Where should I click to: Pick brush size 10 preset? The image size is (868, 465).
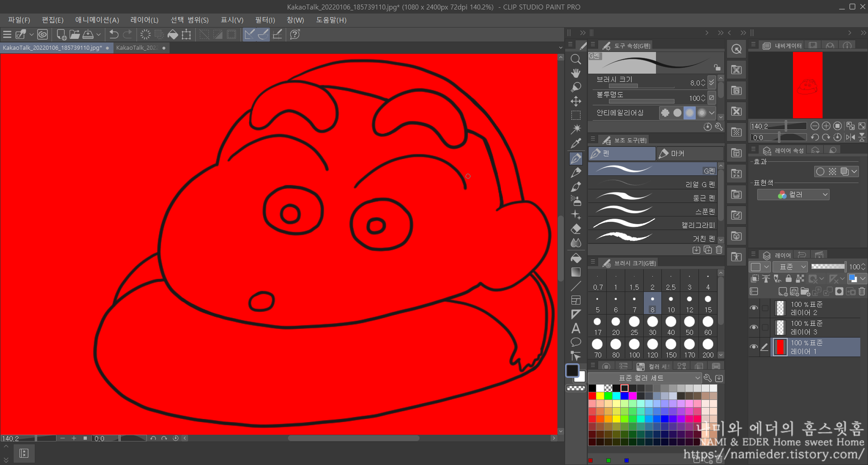(x=671, y=304)
